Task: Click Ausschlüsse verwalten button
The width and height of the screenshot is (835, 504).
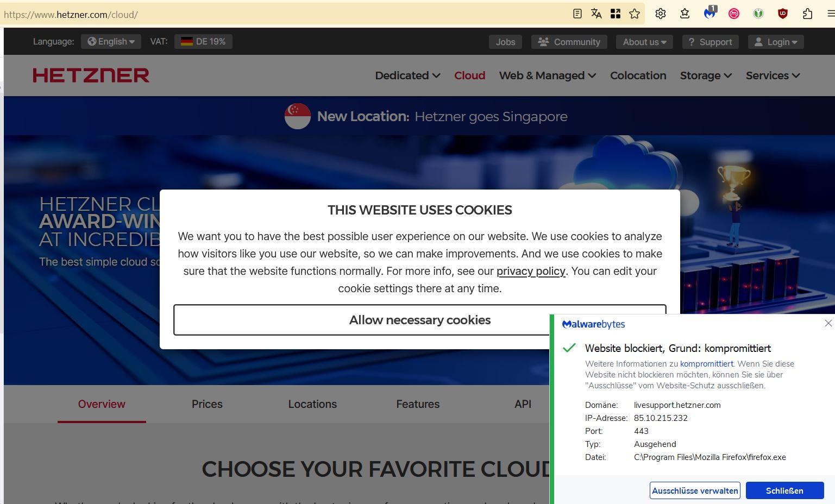Action: [x=695, y=490]
